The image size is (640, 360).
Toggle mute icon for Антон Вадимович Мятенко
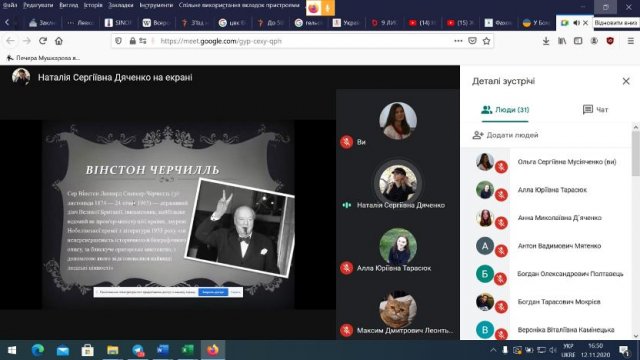(x=501, y=251)
